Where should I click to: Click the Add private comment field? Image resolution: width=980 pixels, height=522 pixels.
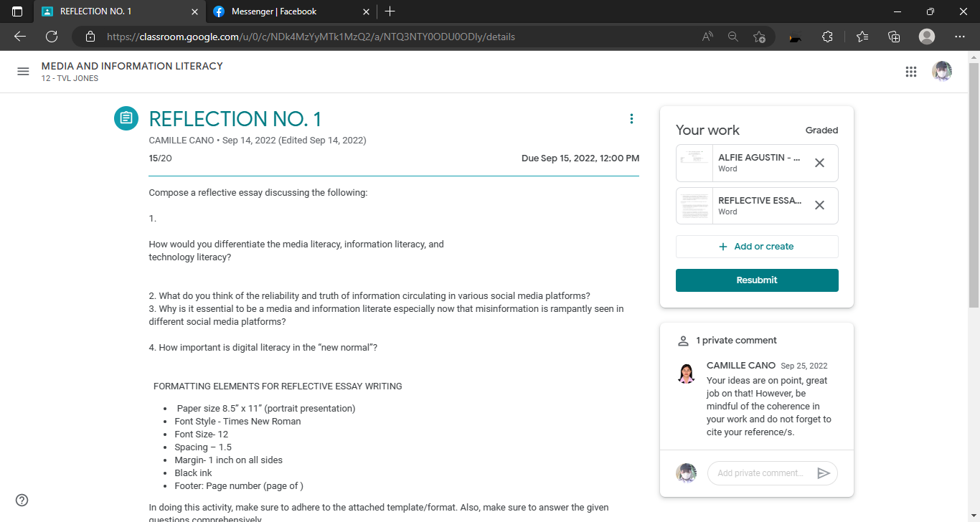coord(761,473)
